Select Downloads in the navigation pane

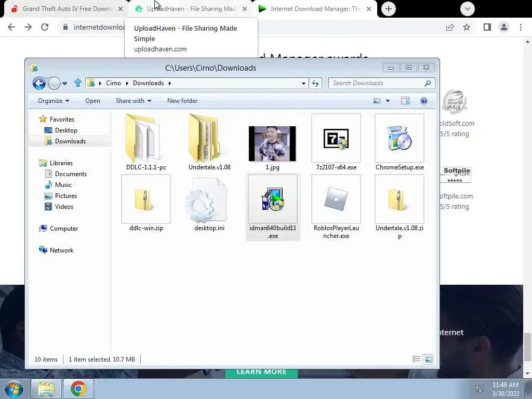tap(70, 141)
